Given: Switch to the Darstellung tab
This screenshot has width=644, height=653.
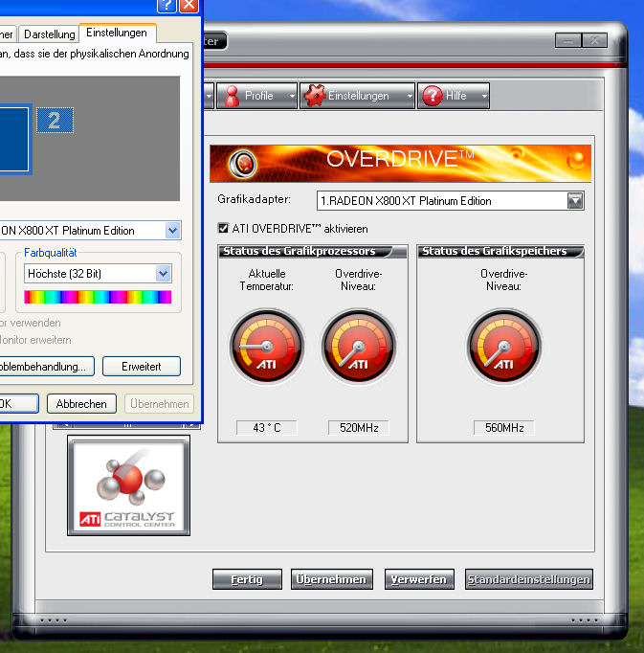Looking at the screenshot, I should (x=49, y=34).
